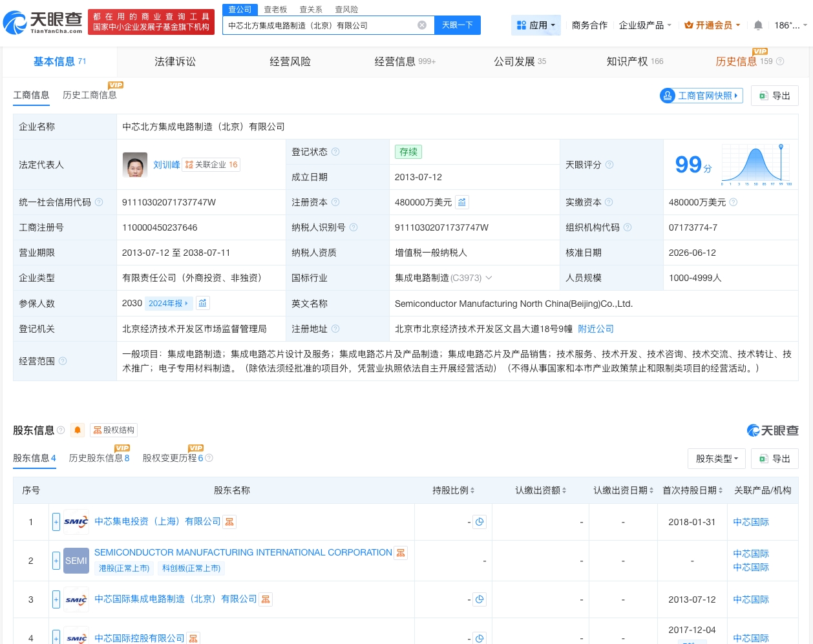Click help icon next to 纳税人识别号
This screenshot has height=644, width=813.
click(354, 227)
